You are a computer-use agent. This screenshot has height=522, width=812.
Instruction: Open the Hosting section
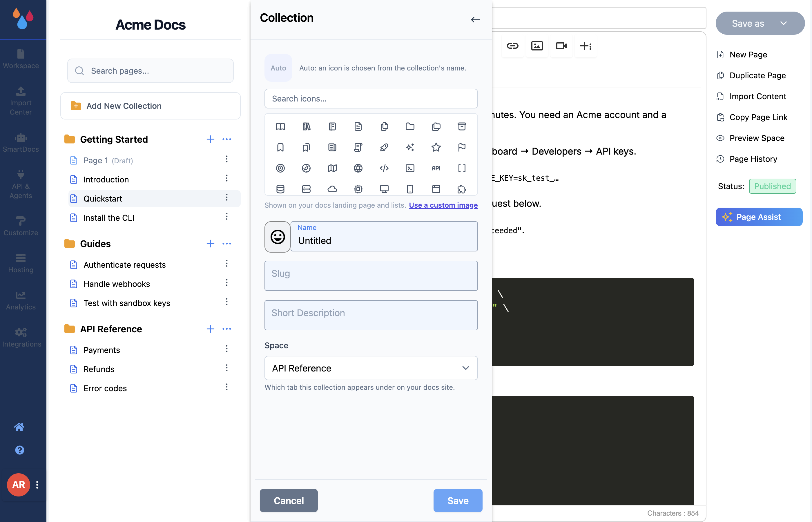(21, 263)
